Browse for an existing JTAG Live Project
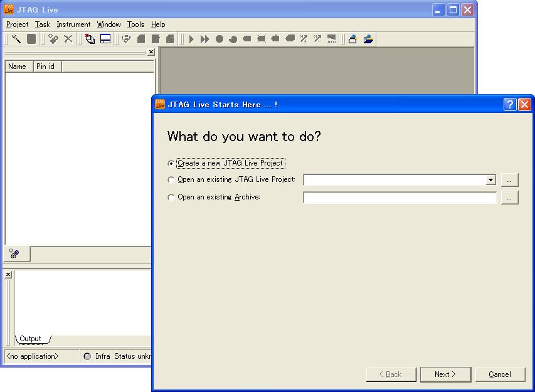Screen dimensions: 535x392 pos(509,180)
